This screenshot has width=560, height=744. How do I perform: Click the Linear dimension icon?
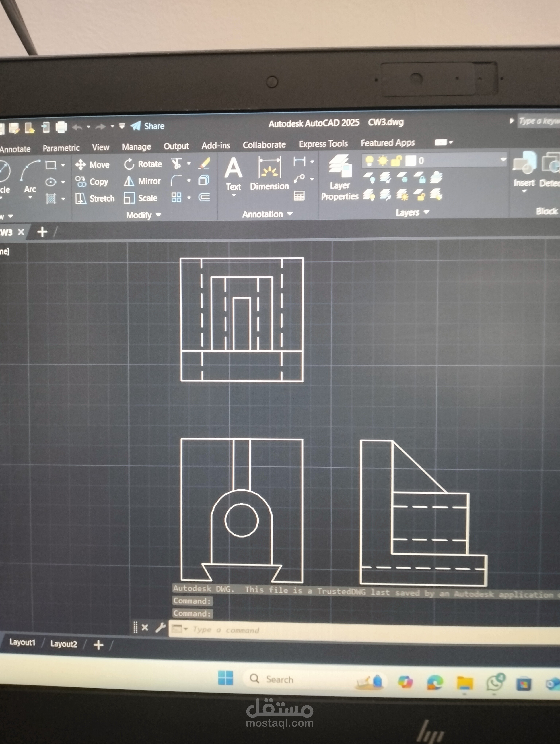pyautogui.click(x=299, y=162)
